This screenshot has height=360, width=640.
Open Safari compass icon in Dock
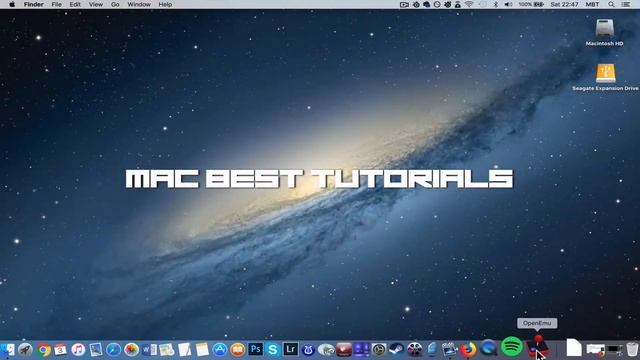[113, 350]
